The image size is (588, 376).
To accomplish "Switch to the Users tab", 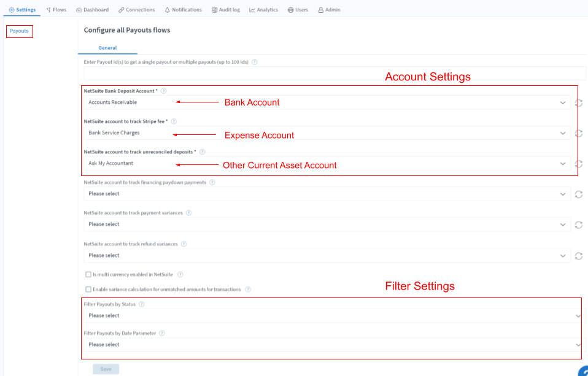I will tap(298, 10).
